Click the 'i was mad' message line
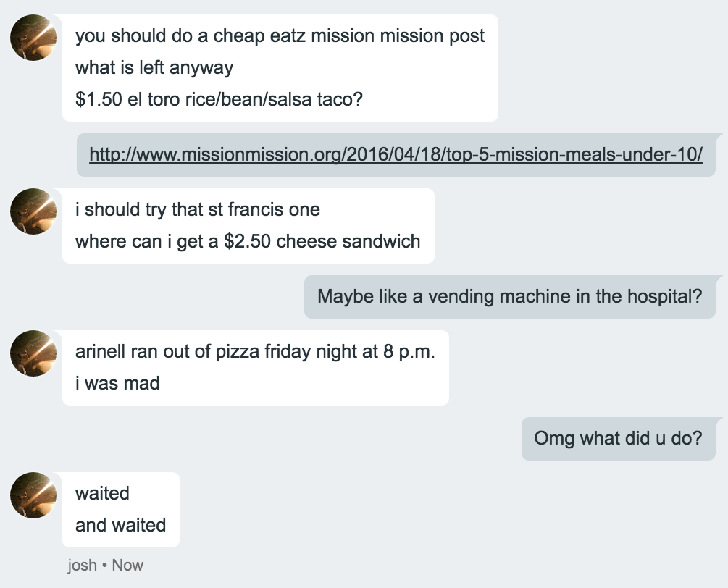The image size is (728, 588). (117, 383)
